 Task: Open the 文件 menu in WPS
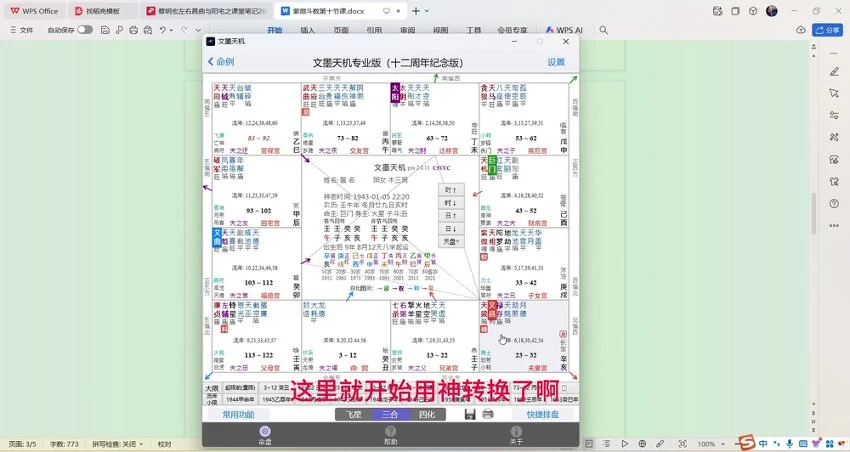pos(22,30)
